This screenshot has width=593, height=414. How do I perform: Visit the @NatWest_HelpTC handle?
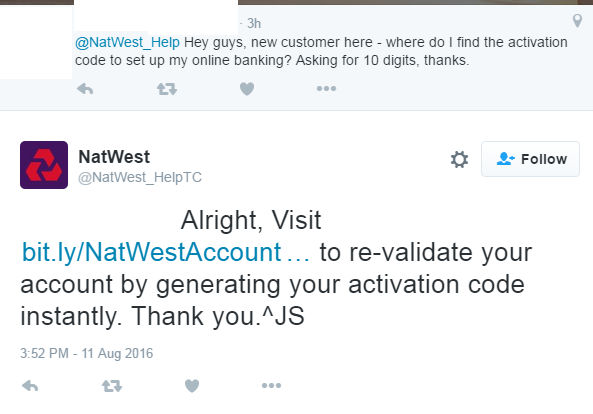140,177
